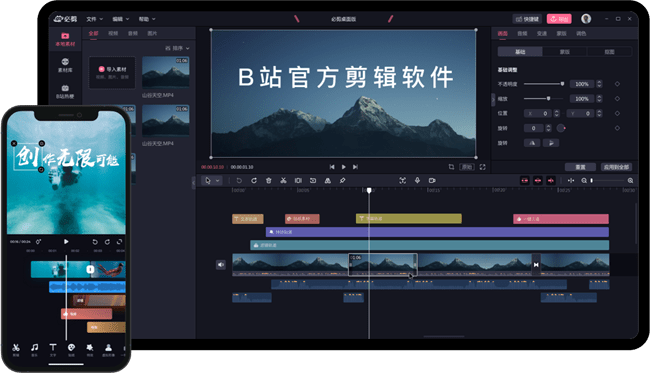Expand the pointer tool dropdown arrow

218,180
